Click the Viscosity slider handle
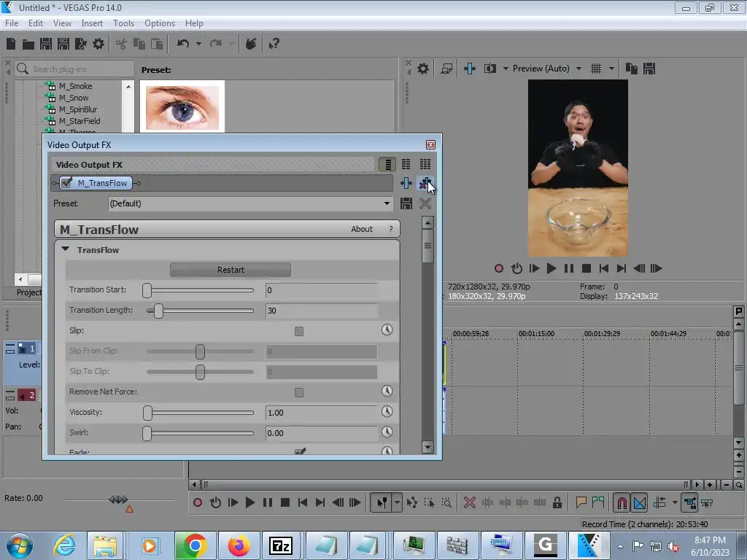Image resolution: width=747 pixels, height=560 pixels. tap(147, 413)
